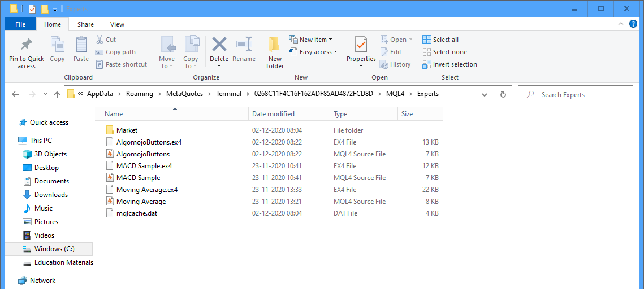
Task: Switch to the Home tab
Action: 53,24
